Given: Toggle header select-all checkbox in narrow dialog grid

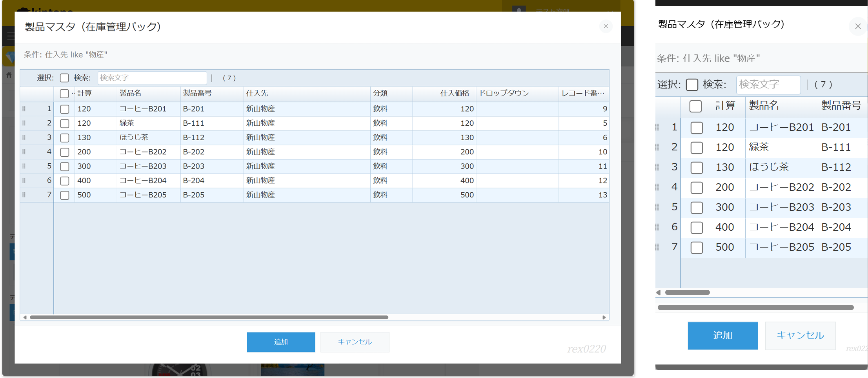Looking at the screenshot, I should click(x=695, y=106).
